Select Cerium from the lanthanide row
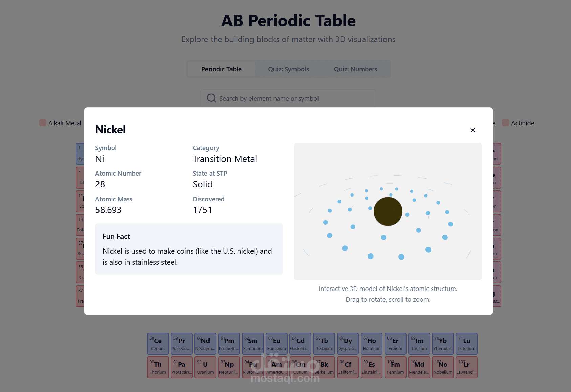Viewport: 571px width, 392px height. tap(158, 344)
